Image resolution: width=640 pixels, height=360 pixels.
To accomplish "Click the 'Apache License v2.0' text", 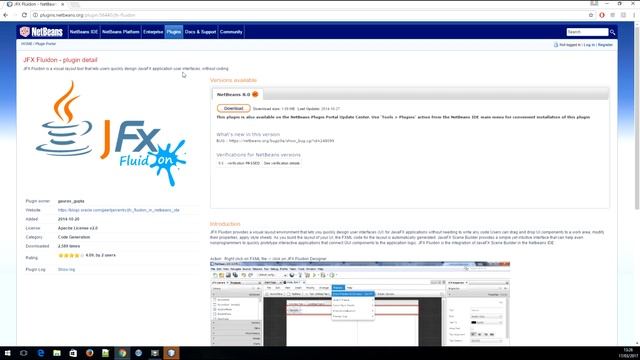I will point(78,228).
